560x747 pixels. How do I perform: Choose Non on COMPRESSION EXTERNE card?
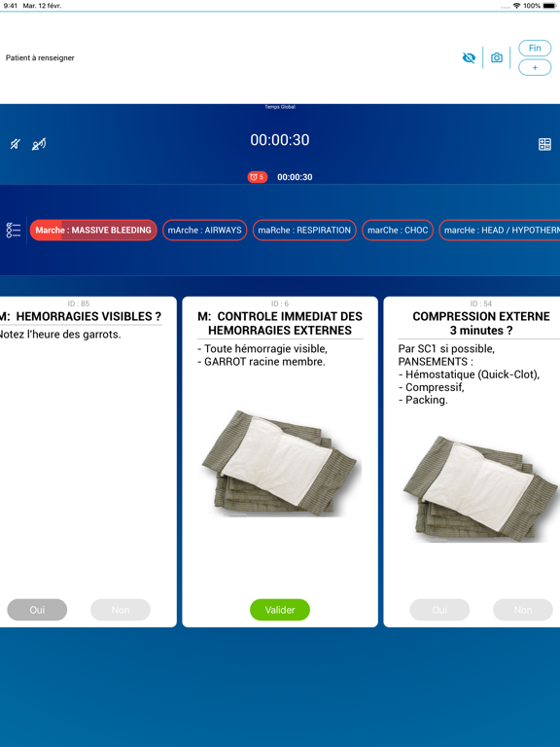523,610
